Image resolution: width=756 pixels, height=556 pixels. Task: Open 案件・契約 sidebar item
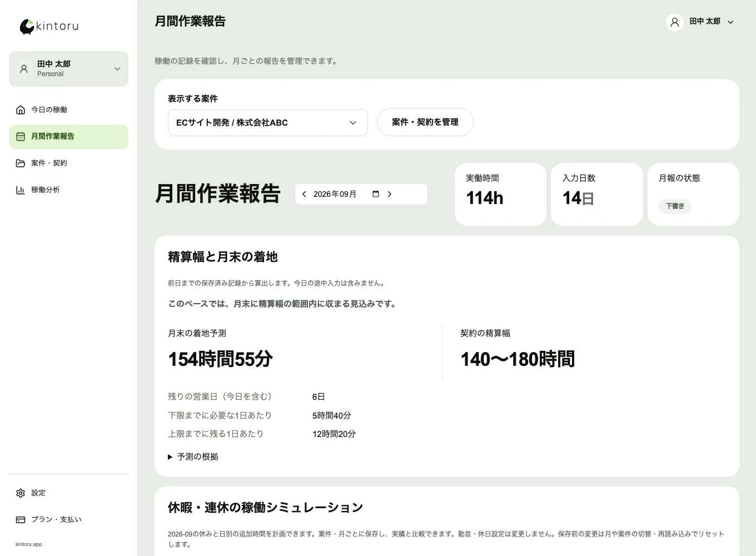(x=68, y=163)
